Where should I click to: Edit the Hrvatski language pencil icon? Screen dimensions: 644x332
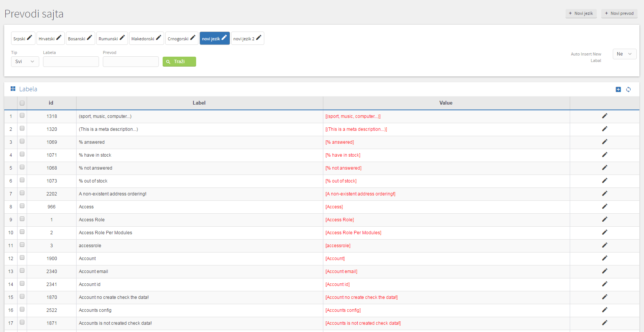click(x=59, y=38)
